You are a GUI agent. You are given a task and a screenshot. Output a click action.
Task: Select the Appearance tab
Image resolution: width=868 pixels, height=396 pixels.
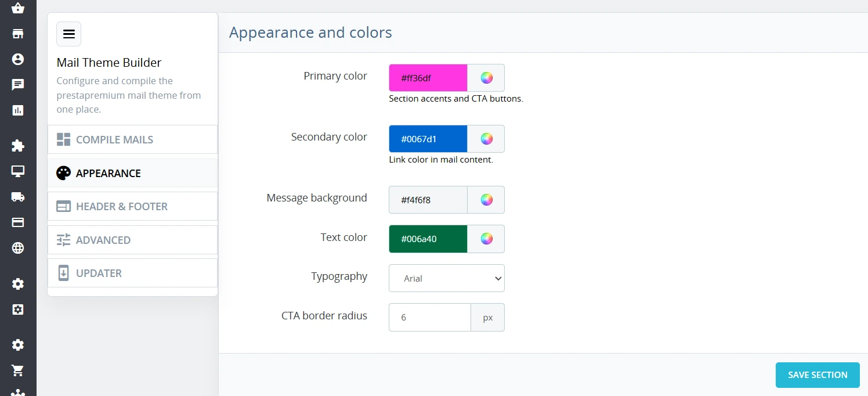132,173
